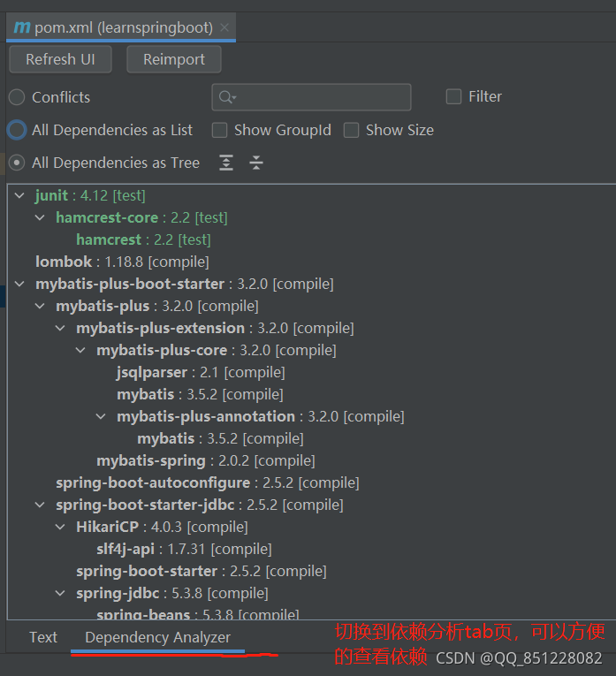
Task: Collapse the spring-jdbc node
Action: click(x=60, y=593)
